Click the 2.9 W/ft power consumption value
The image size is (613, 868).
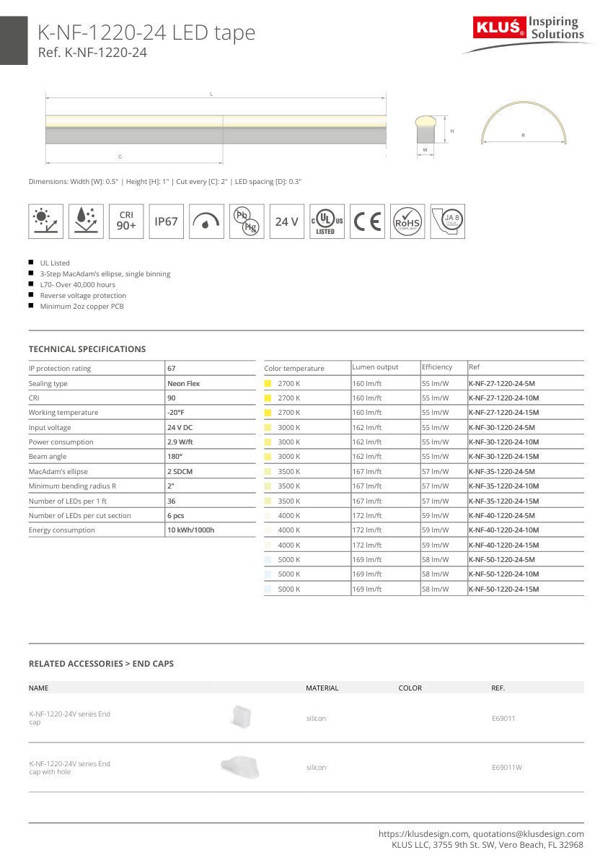tap(180, 442)
